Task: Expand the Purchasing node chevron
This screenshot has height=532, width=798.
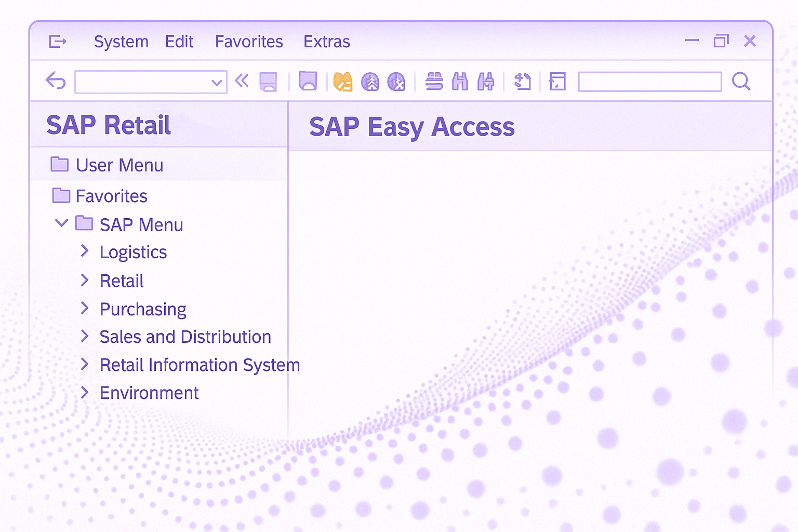Action: point(85,308)
